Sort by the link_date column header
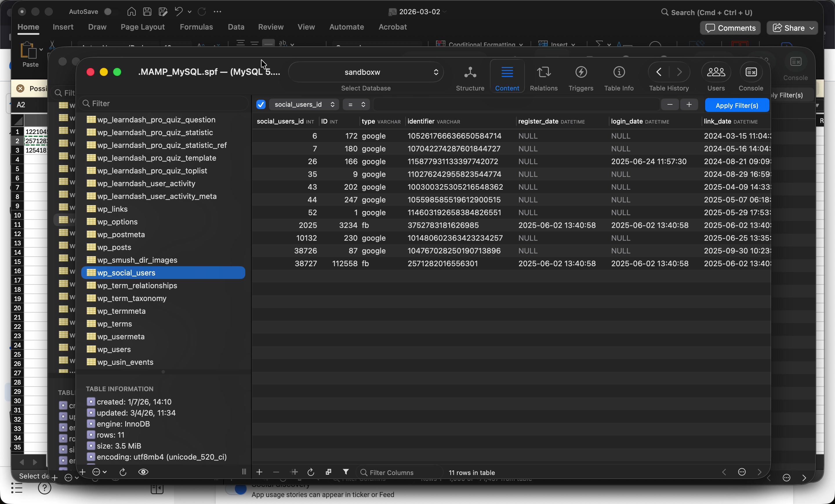The image size is (835, 504). coord(736,121)
